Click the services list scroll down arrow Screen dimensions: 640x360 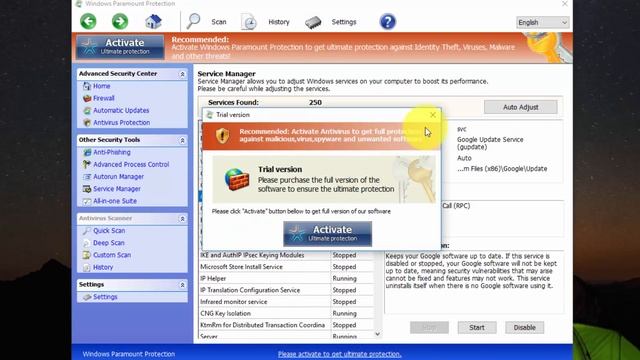click(378, 334)
